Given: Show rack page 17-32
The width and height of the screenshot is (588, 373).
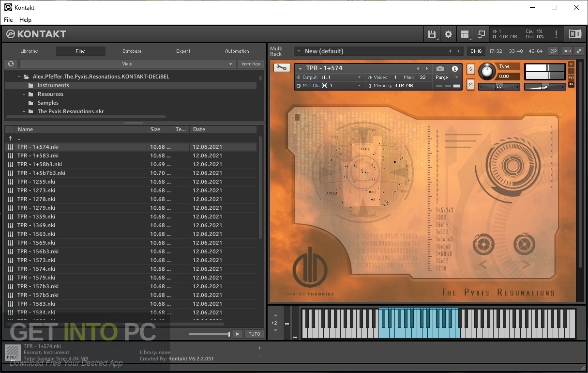Looking at the screenshot, I should pyautogui.click(x=496, y=51).
